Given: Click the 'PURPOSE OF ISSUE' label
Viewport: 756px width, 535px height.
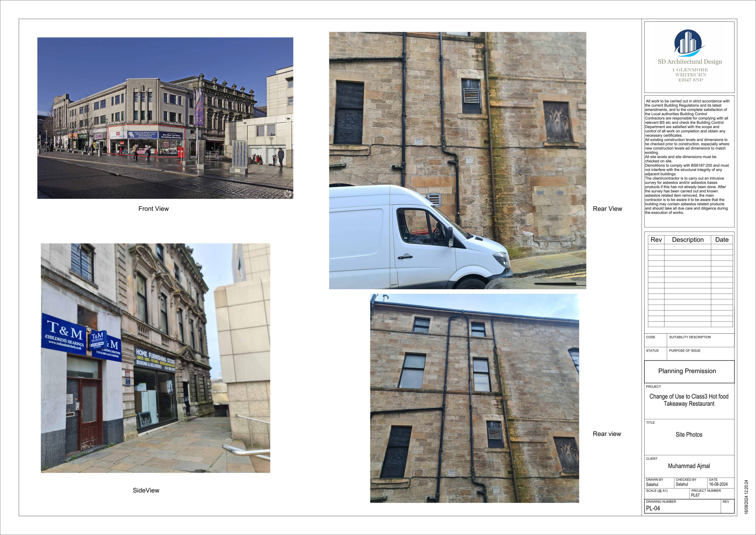Looking at the screenshot, I should pyautogui.click(x=685, y=351).
